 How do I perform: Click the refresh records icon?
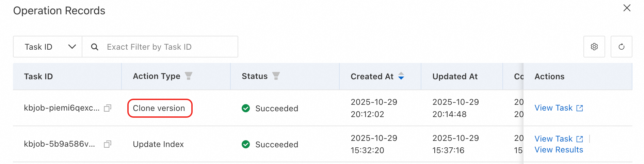point(621,47)
